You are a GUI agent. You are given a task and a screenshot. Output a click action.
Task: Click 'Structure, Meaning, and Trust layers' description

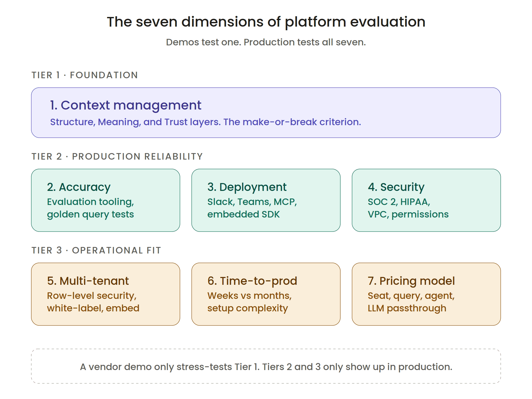[x=205, y=122]
